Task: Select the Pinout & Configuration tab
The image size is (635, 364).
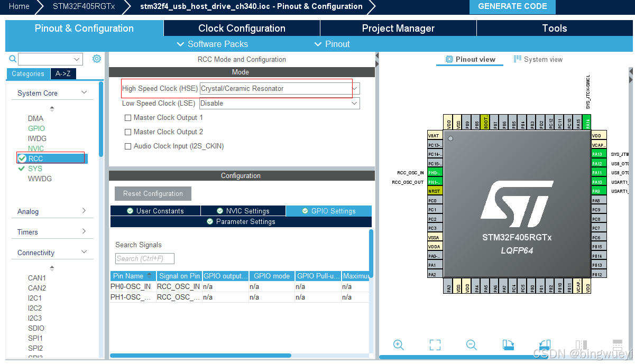Action: click(84, 29)
